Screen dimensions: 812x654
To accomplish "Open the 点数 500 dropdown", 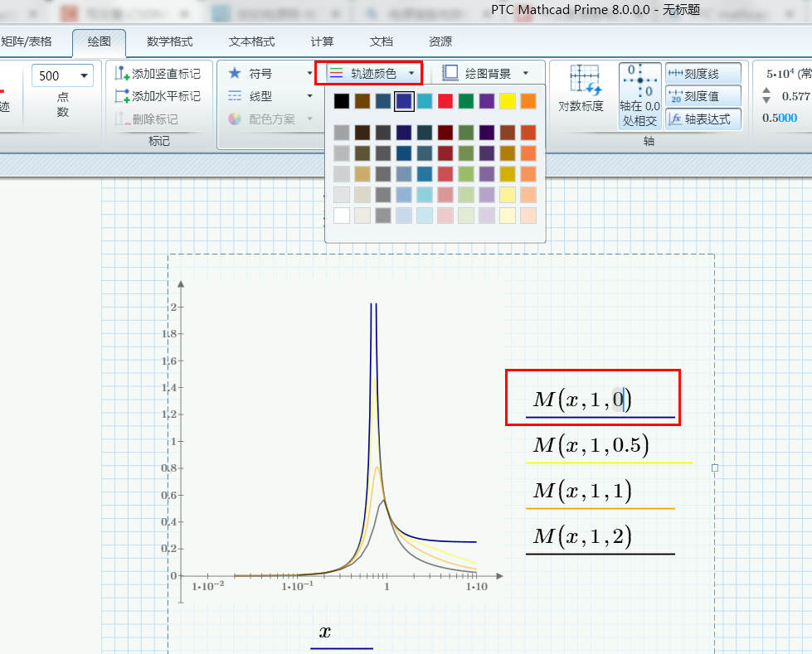I will pyautogui.click(x=85, y=75).
